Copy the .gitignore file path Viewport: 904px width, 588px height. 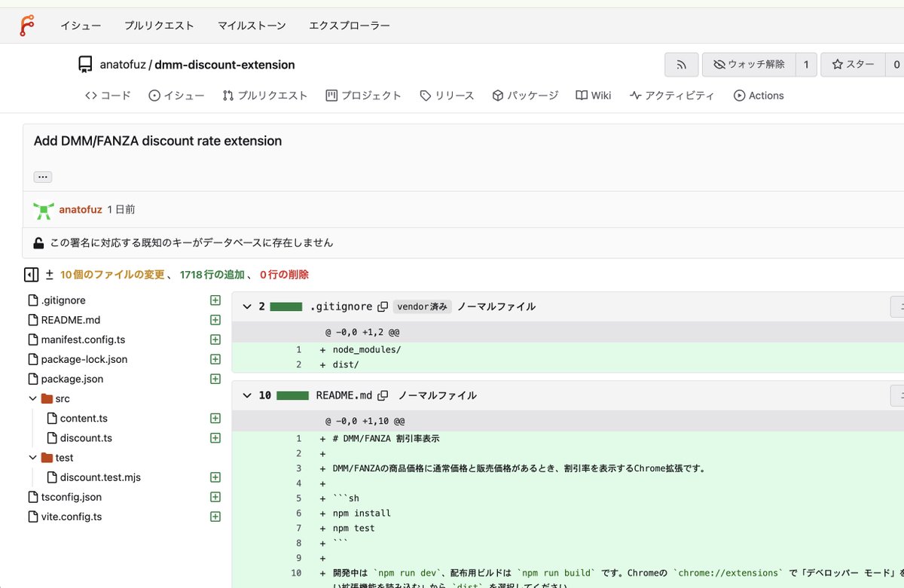(383, 306)
